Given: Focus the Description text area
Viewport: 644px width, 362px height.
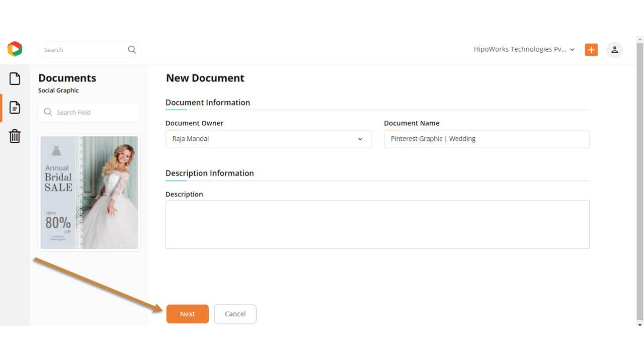Looking at the screenshot, I should tap(377, 224).
